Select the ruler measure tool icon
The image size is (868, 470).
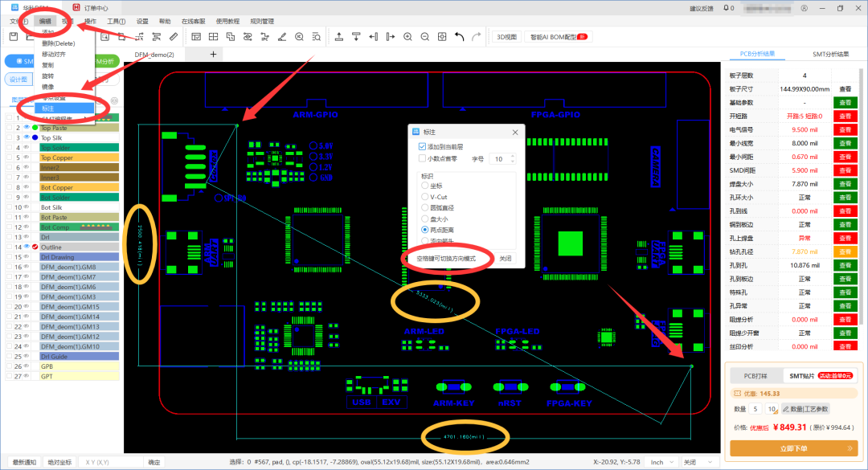174,36
